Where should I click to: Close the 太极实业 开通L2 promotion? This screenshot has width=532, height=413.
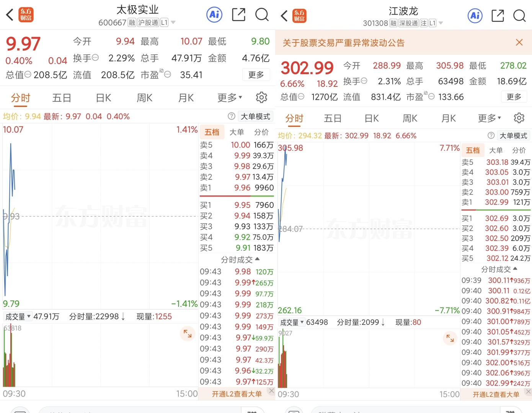tap(271, 390)
